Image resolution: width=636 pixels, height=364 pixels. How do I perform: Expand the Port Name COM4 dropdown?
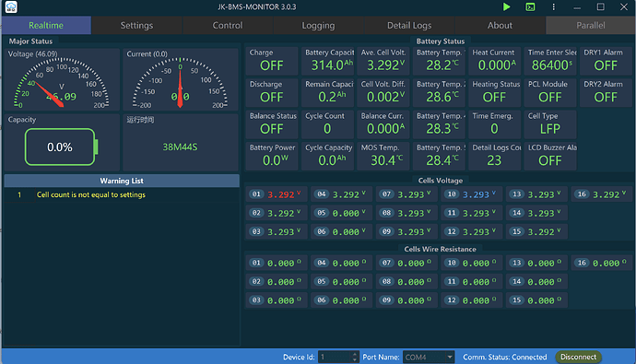450,358
